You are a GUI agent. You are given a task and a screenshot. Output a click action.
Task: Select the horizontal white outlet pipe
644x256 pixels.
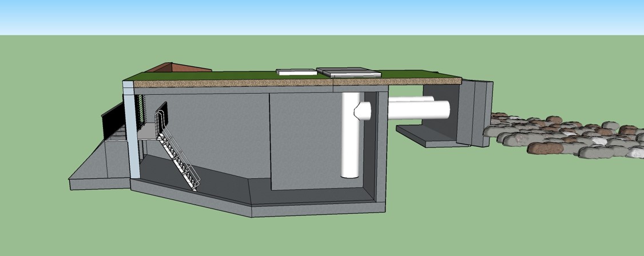418,110
